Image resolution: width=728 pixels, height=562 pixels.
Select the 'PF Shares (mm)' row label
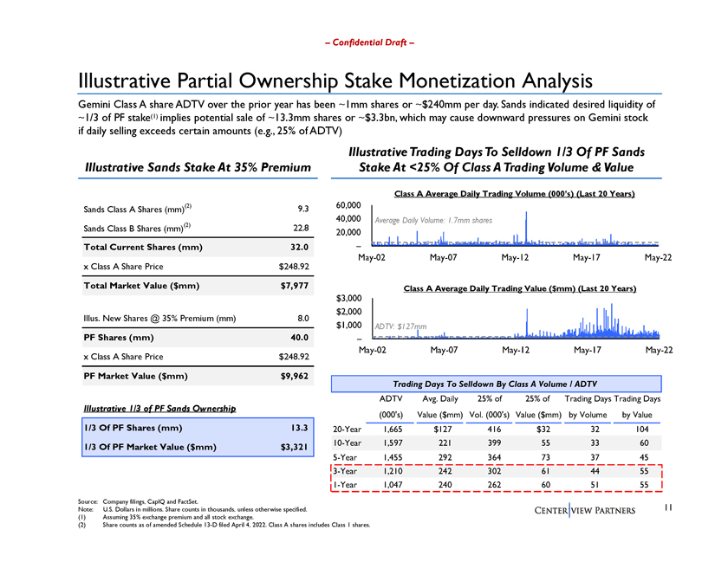[119, 338]
